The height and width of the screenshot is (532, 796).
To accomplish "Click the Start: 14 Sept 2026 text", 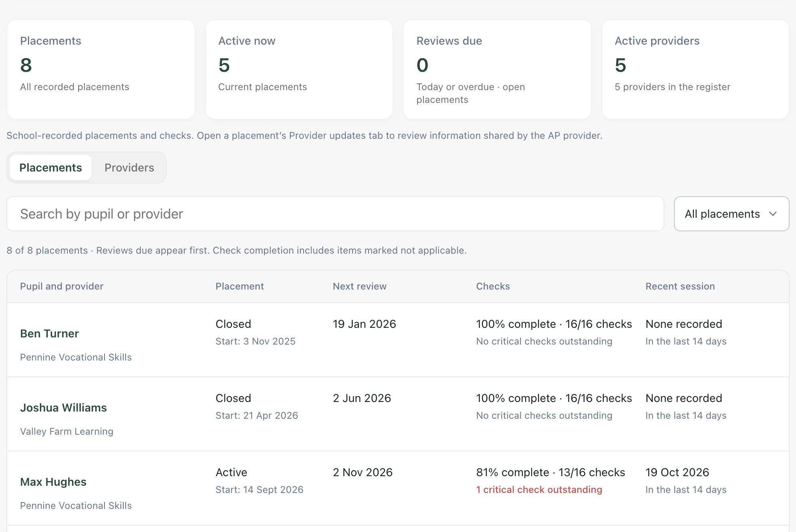I will [x=260, y=490].
